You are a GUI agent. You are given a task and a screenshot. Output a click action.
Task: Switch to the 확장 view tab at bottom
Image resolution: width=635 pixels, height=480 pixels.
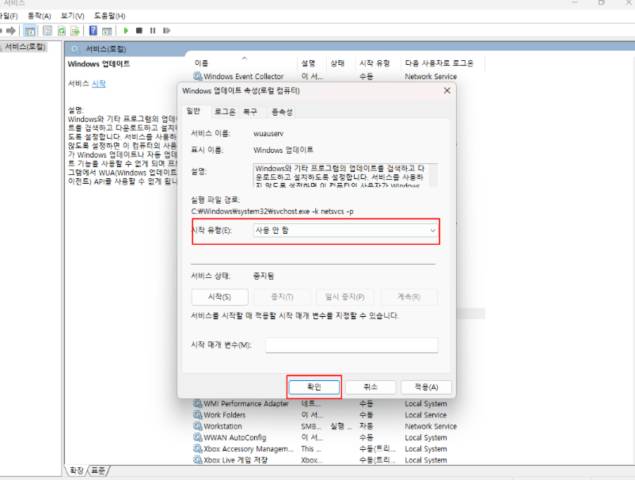tap(76, 470)
